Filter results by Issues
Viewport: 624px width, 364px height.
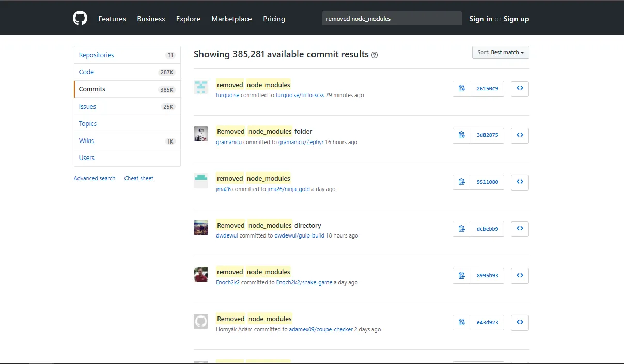[127, 106]
